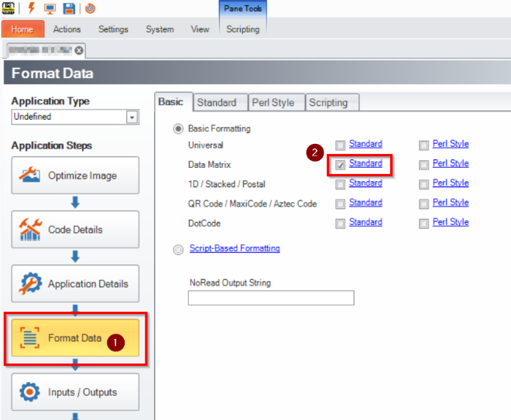Click the floppy disk save icon

(70, 9)
